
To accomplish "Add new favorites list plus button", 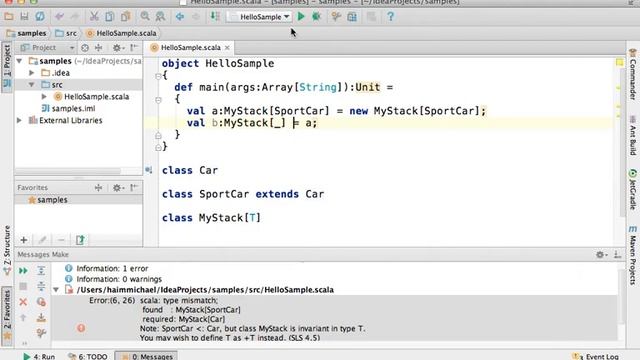I will 24,240.
